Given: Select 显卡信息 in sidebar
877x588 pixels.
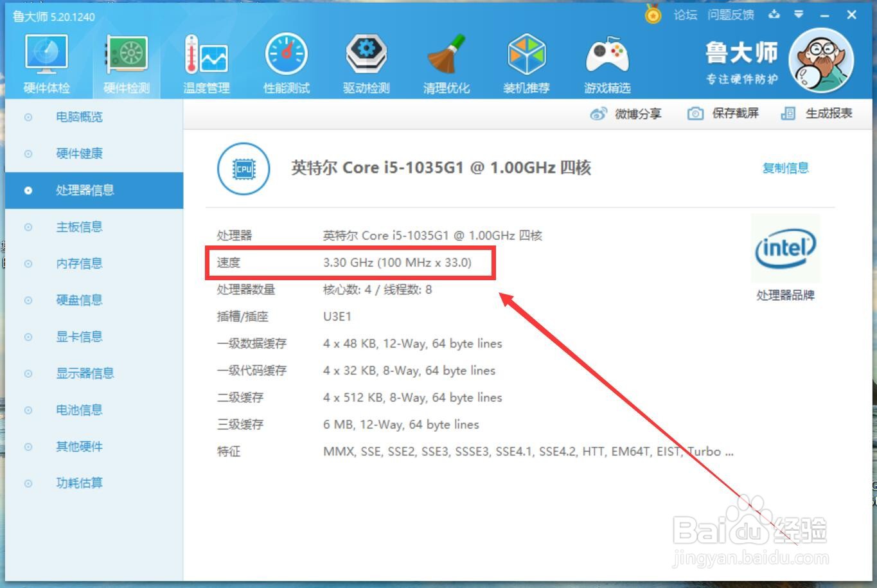Looking at the screenshot, I should click(94, 337).
